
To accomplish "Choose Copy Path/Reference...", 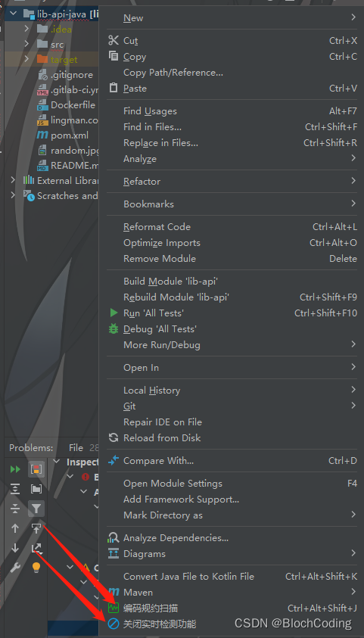I will [x=232, y=73].
